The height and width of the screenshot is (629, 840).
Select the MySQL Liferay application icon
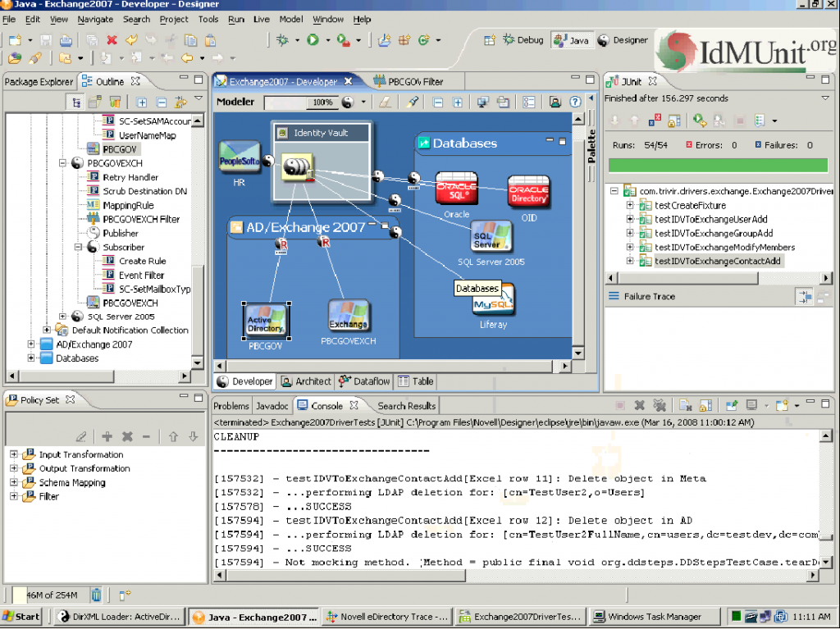tap(493, 300)
